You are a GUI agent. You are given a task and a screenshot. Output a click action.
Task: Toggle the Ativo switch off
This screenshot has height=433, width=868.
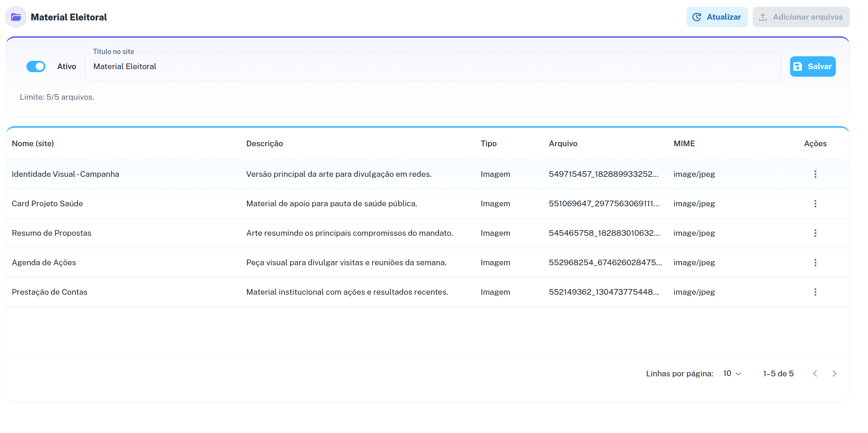(36, 66)
